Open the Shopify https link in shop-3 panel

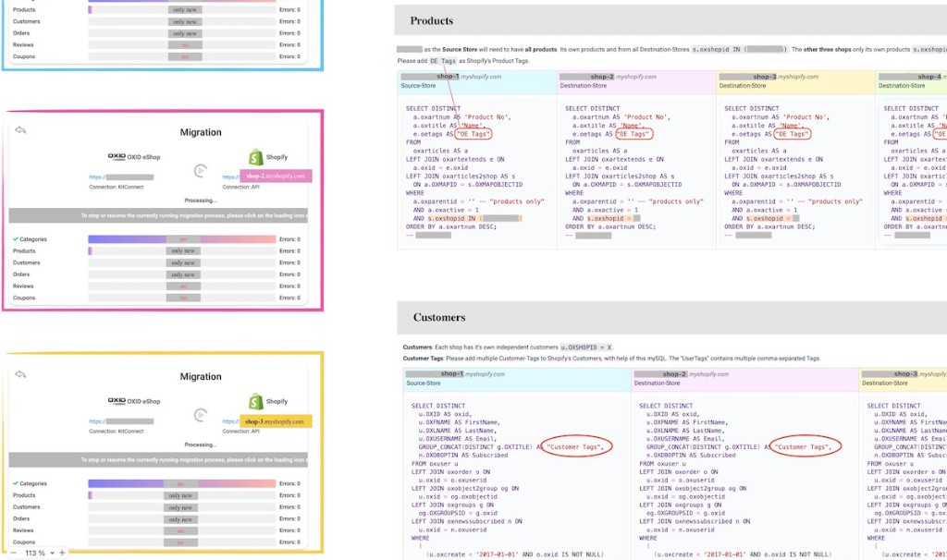pos(230,421)
